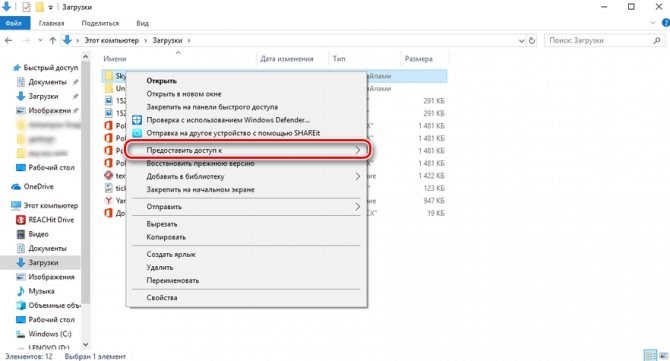
Task: Select Быстрый доступ in navigation pane
Action: 50,68
